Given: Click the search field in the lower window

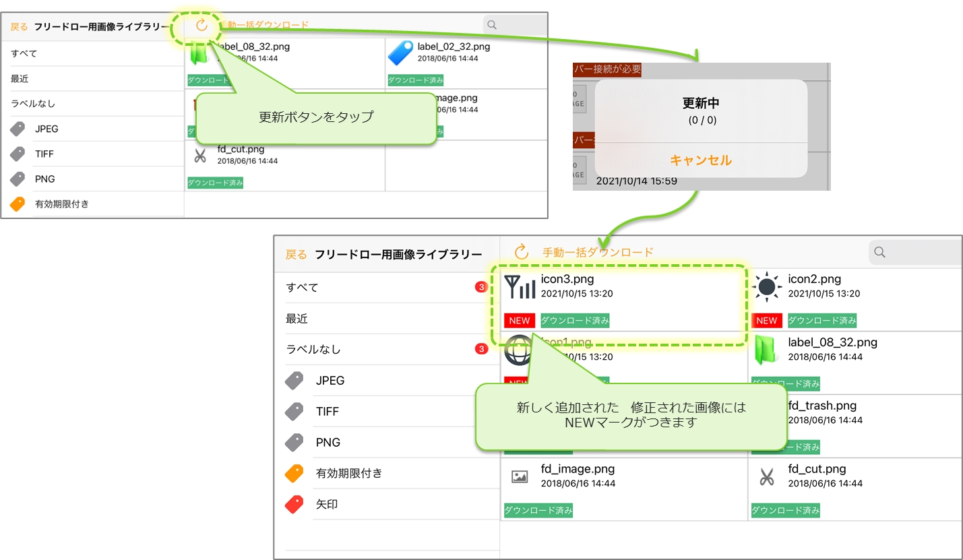Looking at the screenshot, I should 915,252.
